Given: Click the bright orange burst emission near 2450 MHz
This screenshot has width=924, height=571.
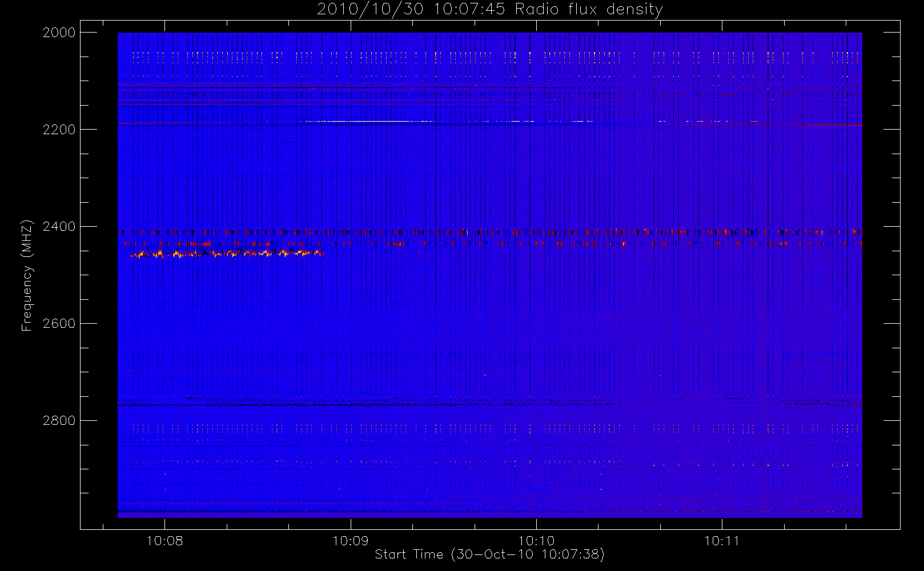Looking at the screenshot, I should (227, 254).
